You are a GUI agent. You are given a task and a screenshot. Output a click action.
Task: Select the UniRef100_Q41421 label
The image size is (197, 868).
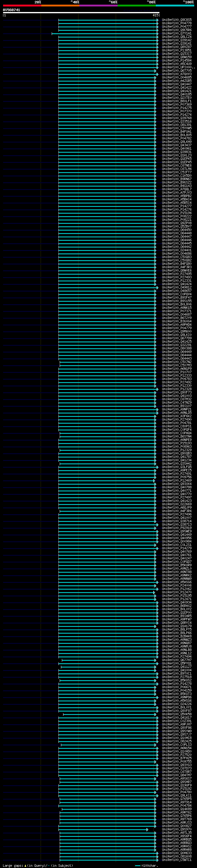tap(176, 91)
